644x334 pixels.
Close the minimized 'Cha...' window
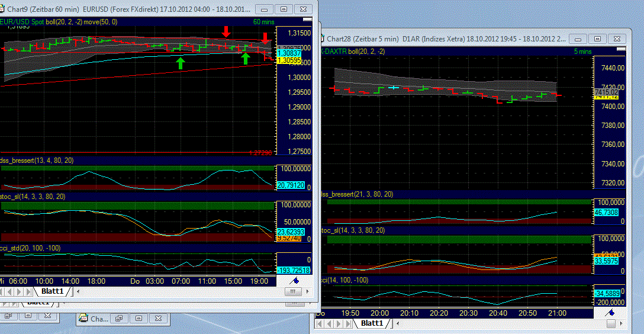click(x=158, y=319)
